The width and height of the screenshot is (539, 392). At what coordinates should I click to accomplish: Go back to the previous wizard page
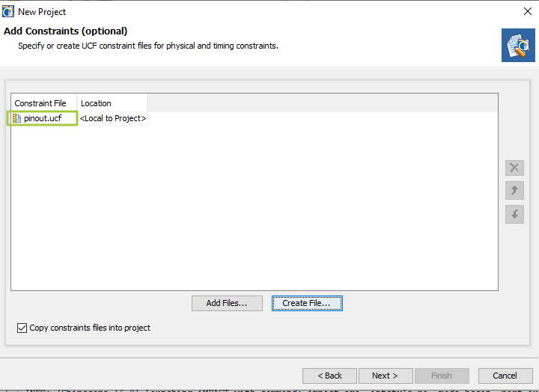coord(329,376)
